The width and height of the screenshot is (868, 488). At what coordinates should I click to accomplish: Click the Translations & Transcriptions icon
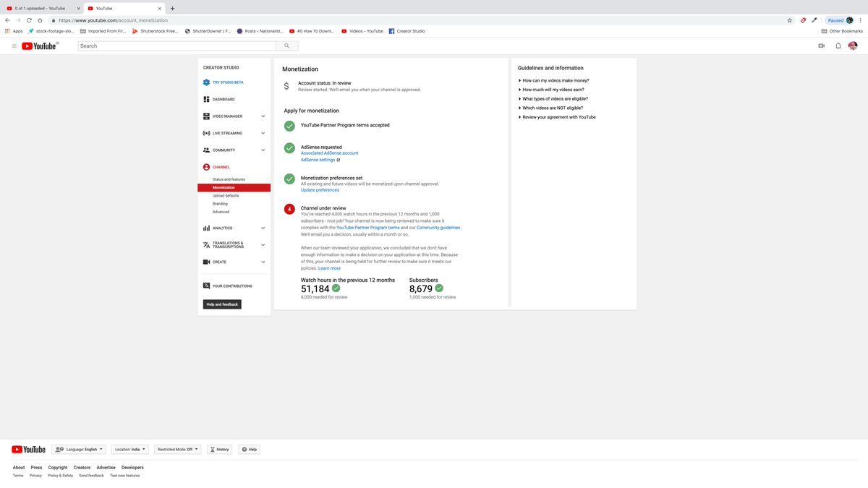[x=206, y=245]
